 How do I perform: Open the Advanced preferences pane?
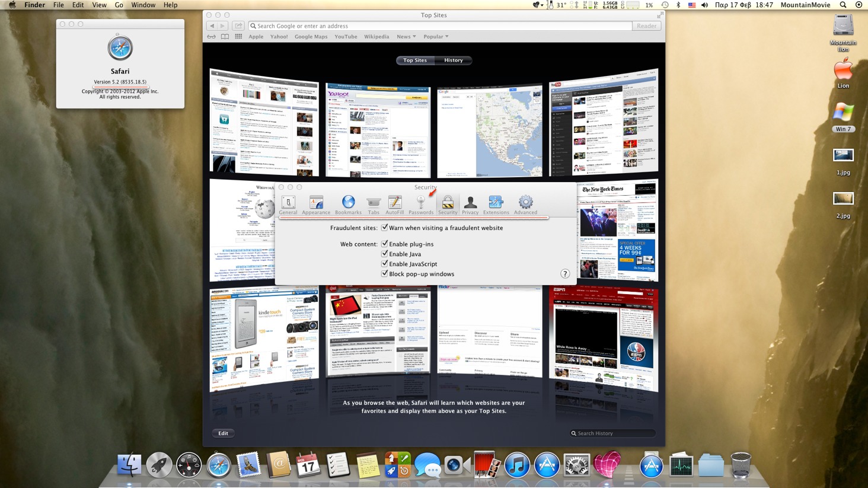point(525,205)
